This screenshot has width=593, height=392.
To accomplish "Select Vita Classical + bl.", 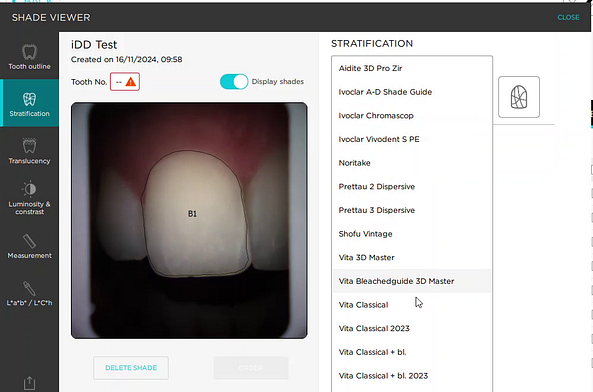I will tap(412, 352).
